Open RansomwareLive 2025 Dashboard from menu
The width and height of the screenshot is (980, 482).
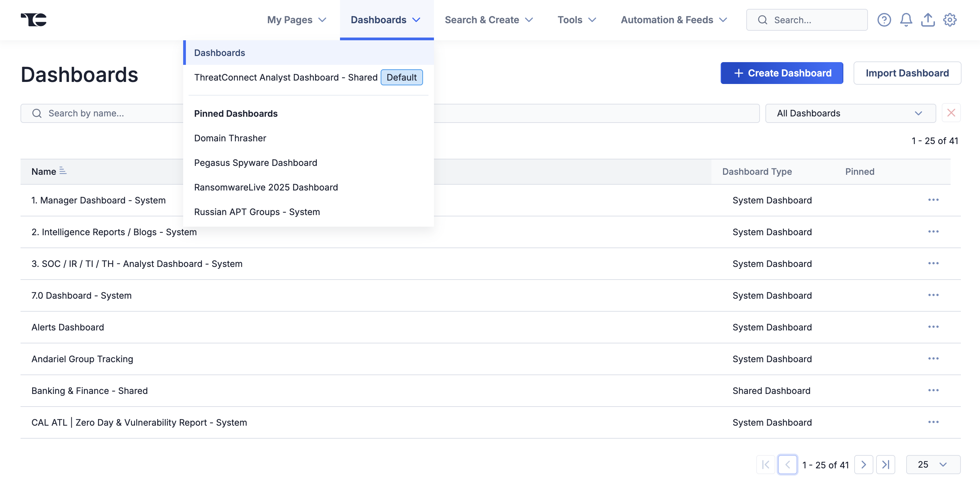[x=266, y=187]
